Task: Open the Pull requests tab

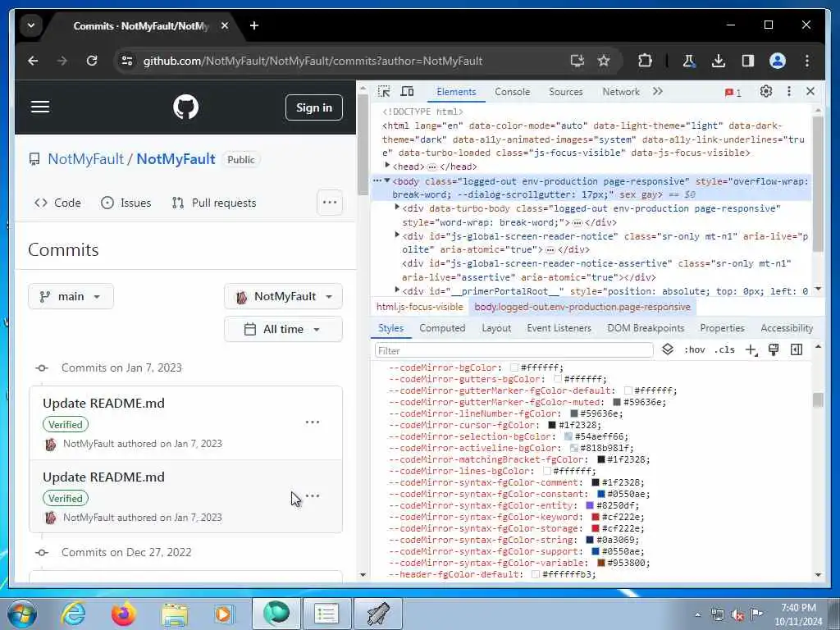Action: 214,203
